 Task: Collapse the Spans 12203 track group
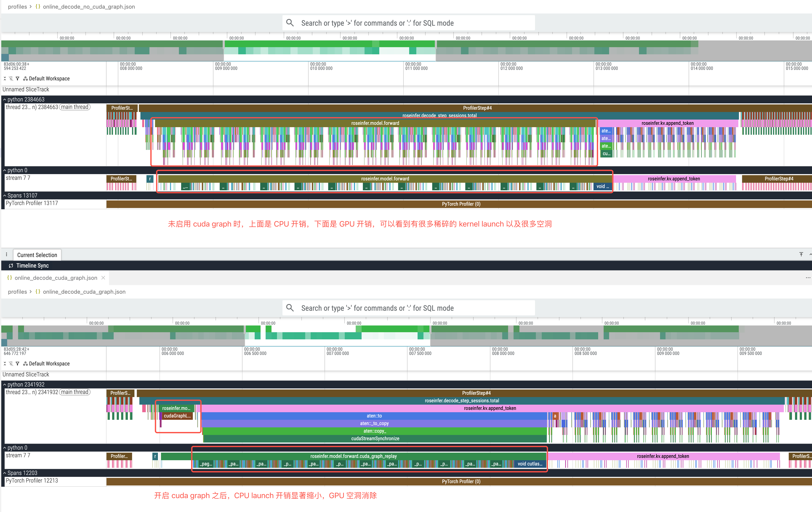5,473
